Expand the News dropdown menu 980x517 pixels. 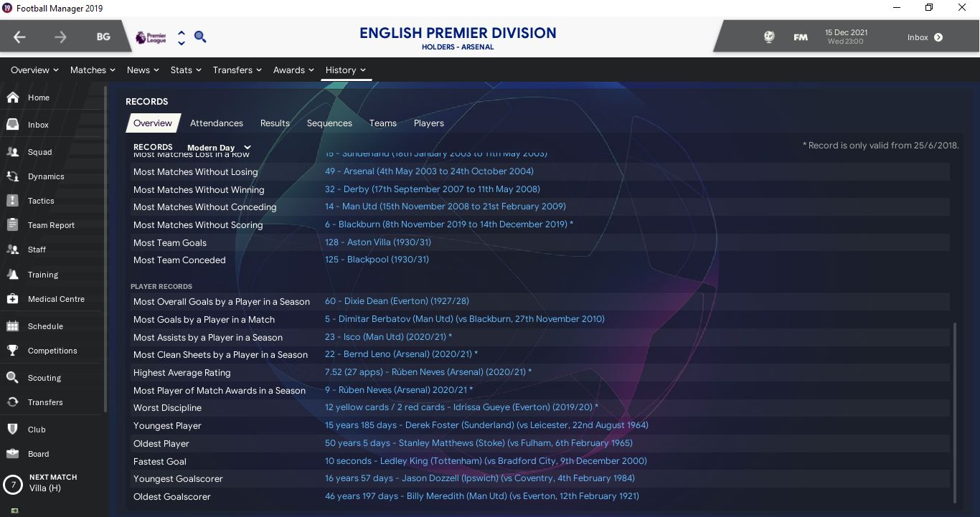coord(143,70)
